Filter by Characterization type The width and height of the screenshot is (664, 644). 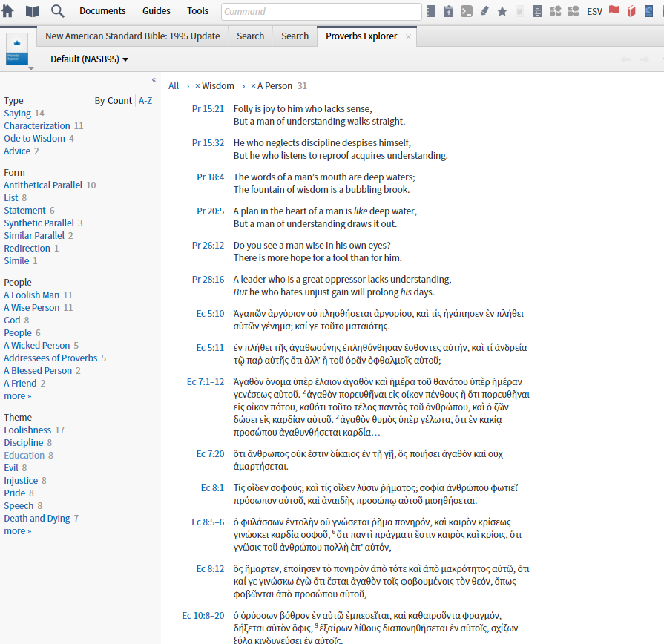pyautogui.click(x=37, y=125)
